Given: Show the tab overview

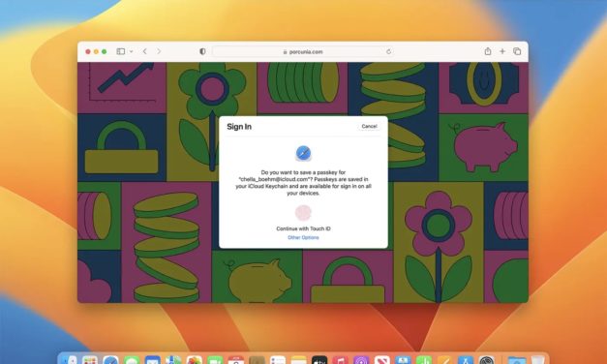Looking at the screenshot, I should 517,51.
